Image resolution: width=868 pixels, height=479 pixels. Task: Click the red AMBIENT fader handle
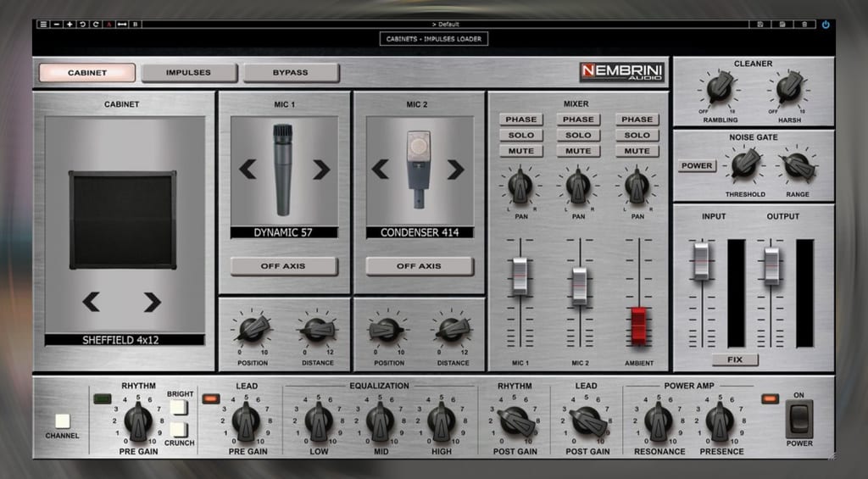pos(639,326)
